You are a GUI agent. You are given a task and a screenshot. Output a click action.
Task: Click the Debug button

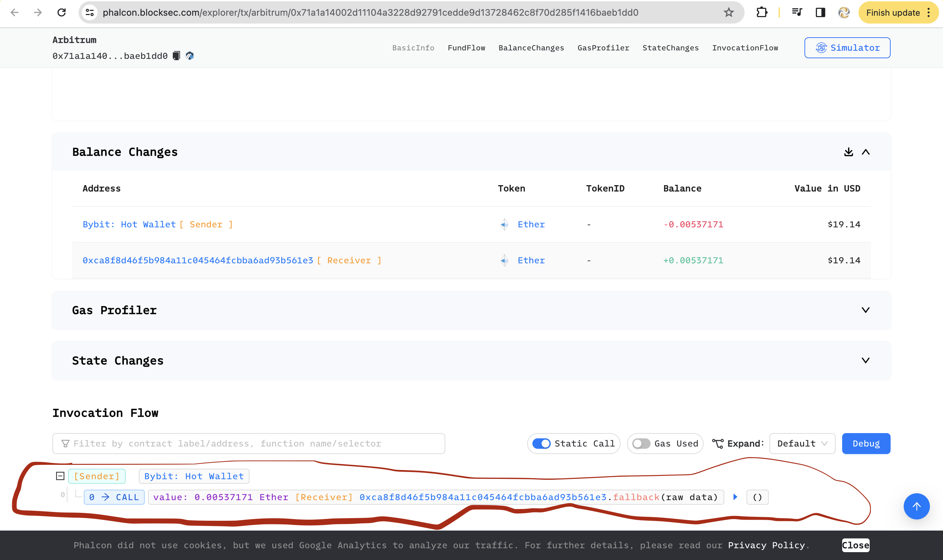click(x=866, y=444)
